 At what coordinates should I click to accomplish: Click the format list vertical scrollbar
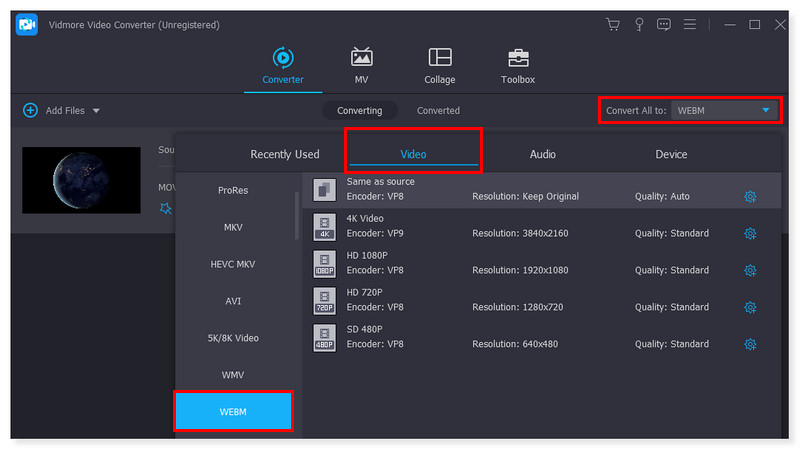coord(297,215)
